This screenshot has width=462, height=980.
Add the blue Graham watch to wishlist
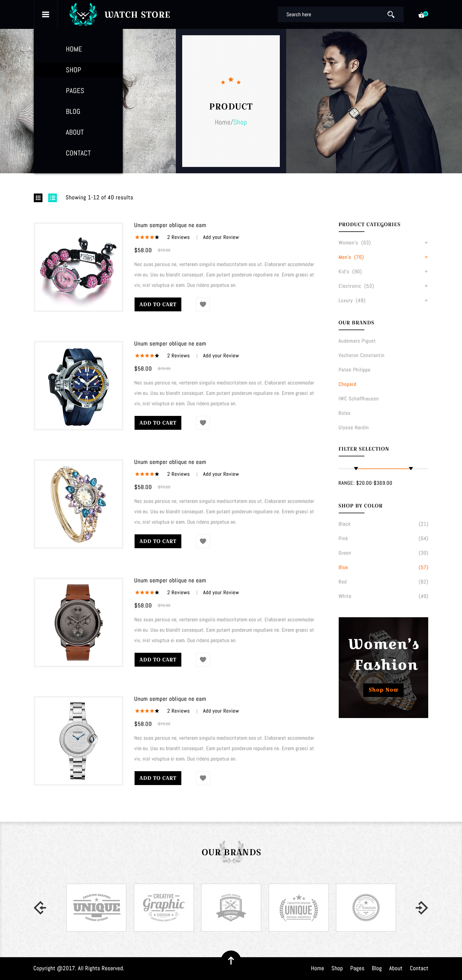203,423
